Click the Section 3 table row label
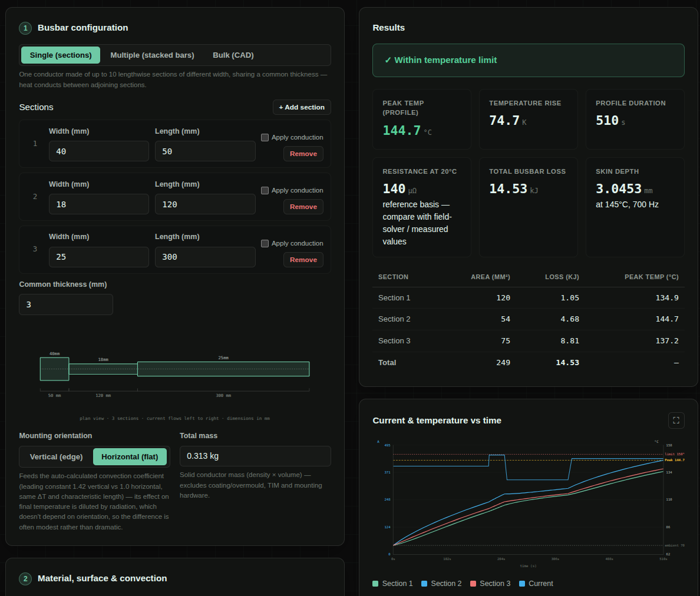This screenshot has height=596, width=700. [394, 341]
